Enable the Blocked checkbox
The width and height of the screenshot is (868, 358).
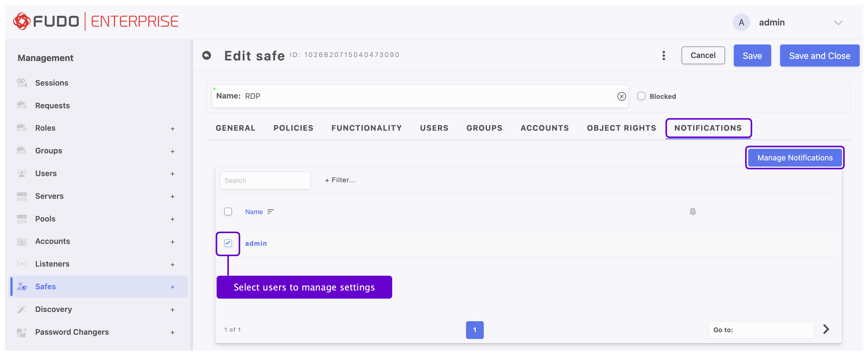click(641, 96)
